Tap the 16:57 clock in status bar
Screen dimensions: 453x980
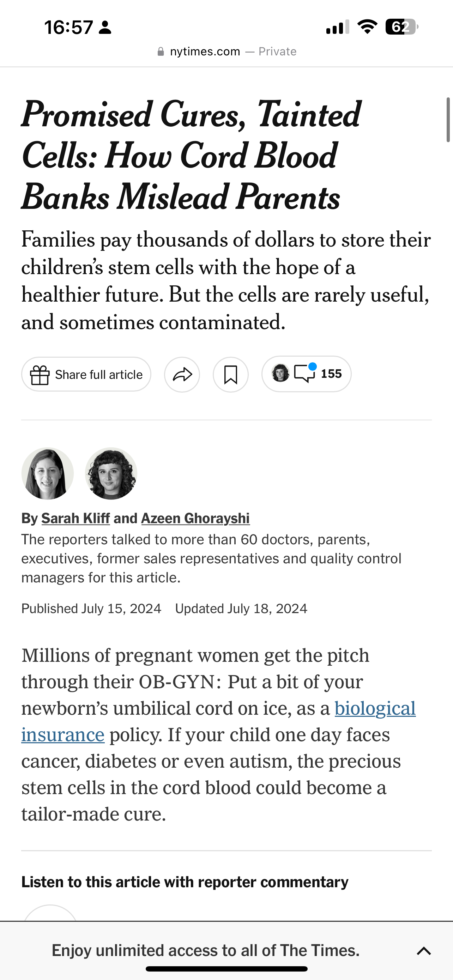(x=69, y=28)
